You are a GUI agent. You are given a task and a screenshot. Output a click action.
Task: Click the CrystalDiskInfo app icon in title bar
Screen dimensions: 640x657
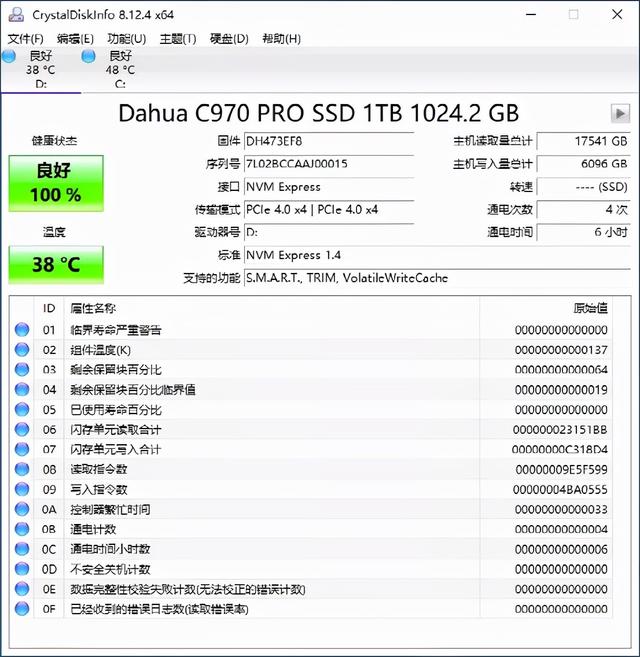16,15
